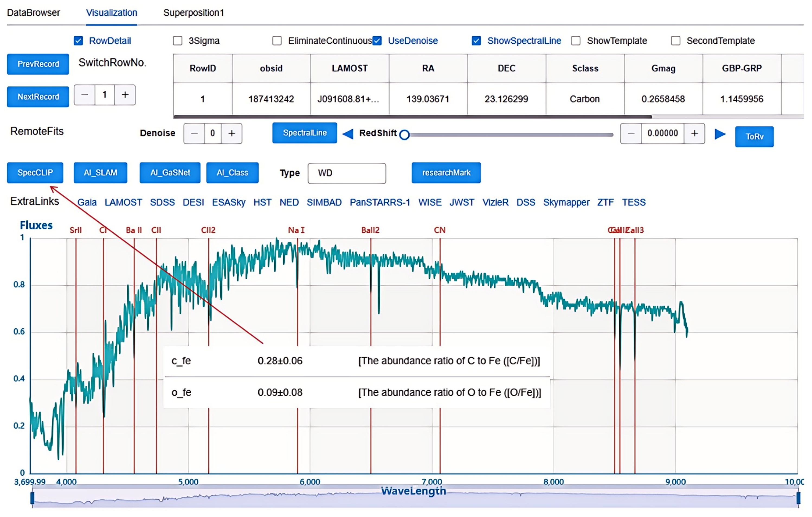Image resolution: width=812 pixels, height=517 pixels.
Task: Open the SIMBAD extra link
Action: [x=324, y=202]
